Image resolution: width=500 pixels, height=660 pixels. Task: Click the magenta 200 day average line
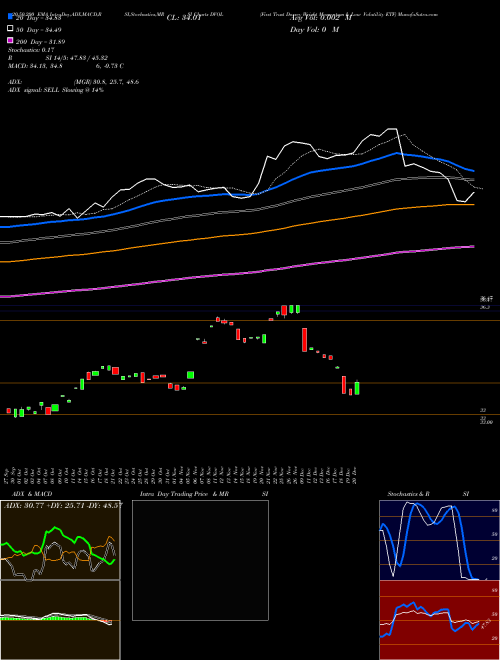(x=236, y=274)
